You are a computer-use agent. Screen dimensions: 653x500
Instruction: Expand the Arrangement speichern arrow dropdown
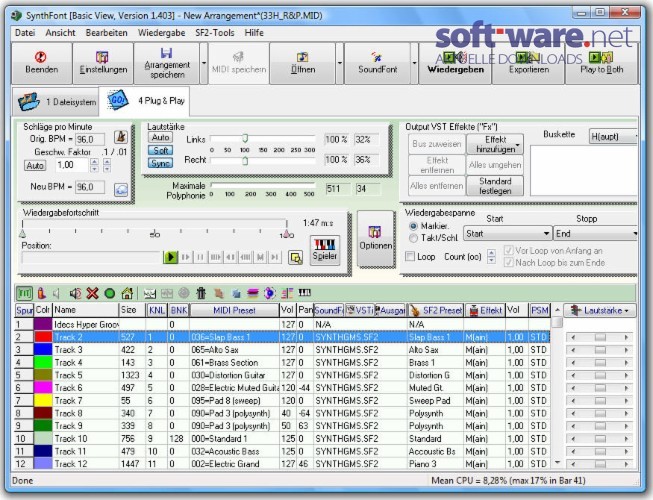tap(204, 63)
